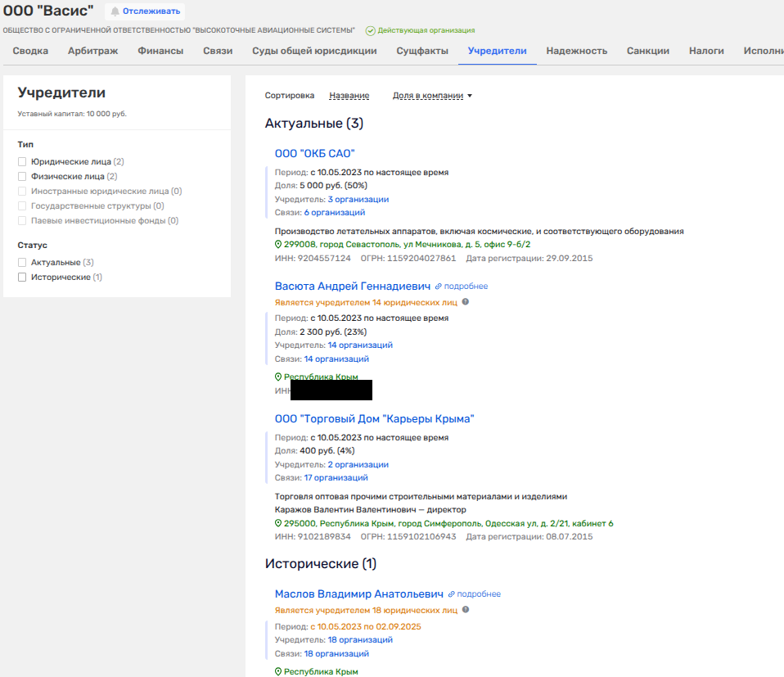Open the Доля в компании sort dropdown

tap(432, 96)
